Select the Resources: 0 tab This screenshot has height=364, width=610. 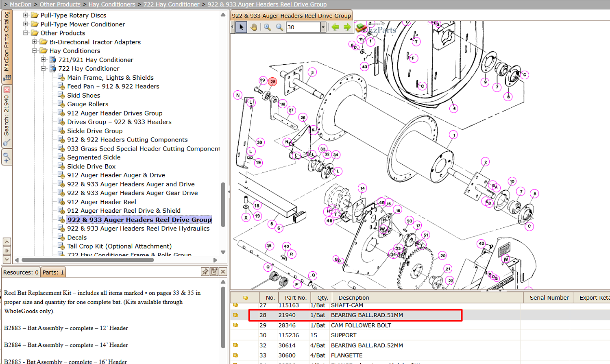tap(21, 272)
